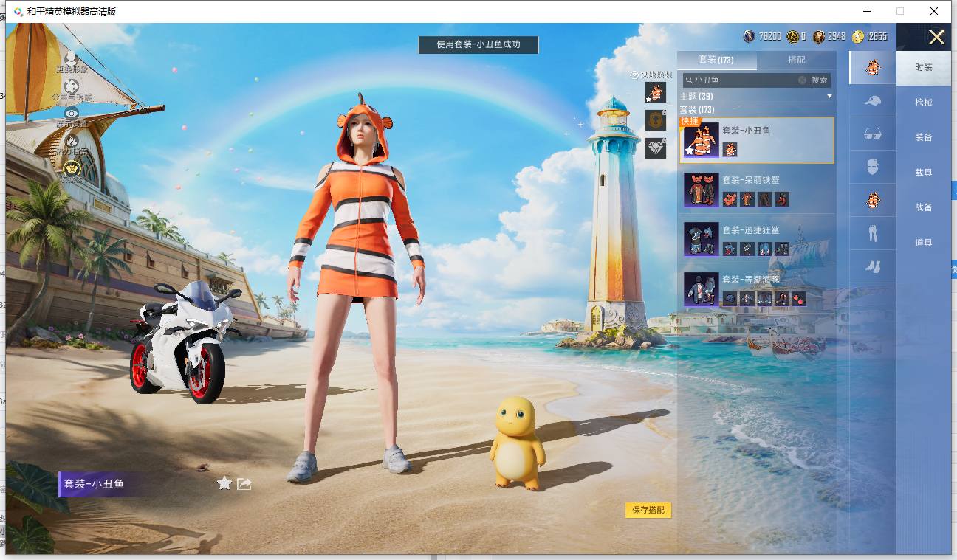Select the face mask category icon
This screenshot has height=560, width=957.
click(872, 167)
